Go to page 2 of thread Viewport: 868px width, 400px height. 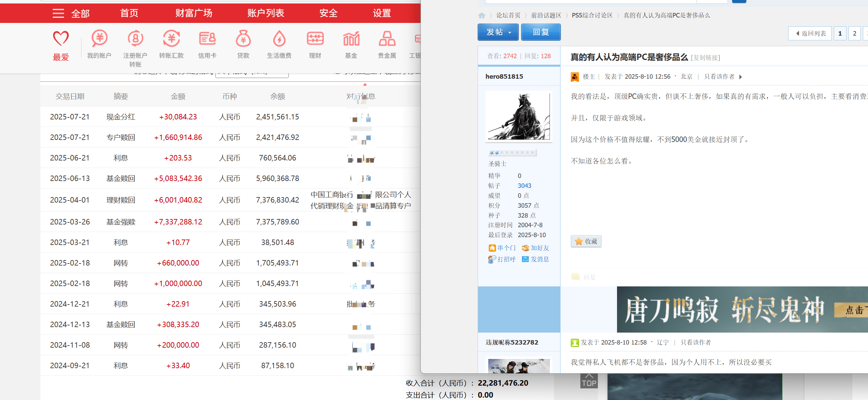point(855,33)
